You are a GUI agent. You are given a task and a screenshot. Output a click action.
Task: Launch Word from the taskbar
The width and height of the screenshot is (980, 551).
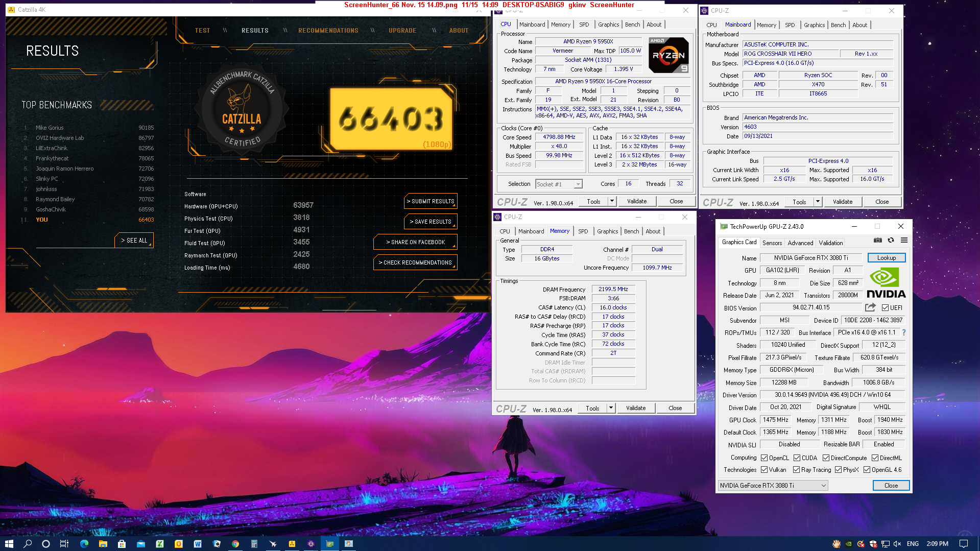[x=197, y=544]
